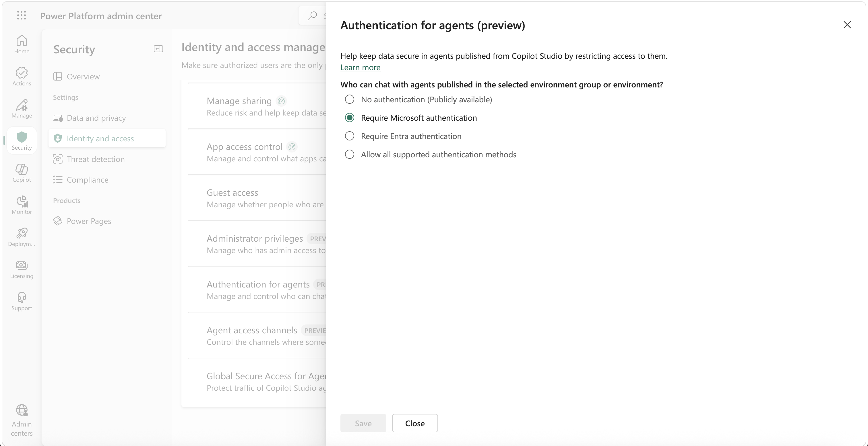Open Actions in the navigation rail
Screen dimensions: 868x446
[x=22, y=77]
